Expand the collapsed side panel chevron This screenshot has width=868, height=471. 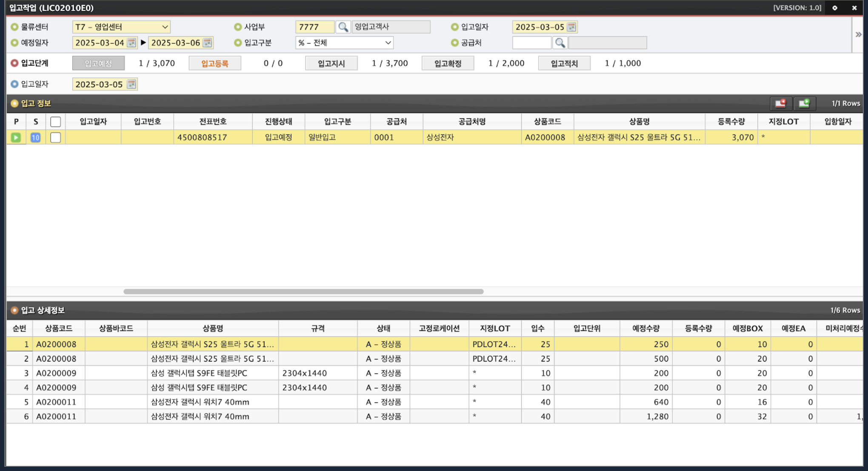(858, 34)
